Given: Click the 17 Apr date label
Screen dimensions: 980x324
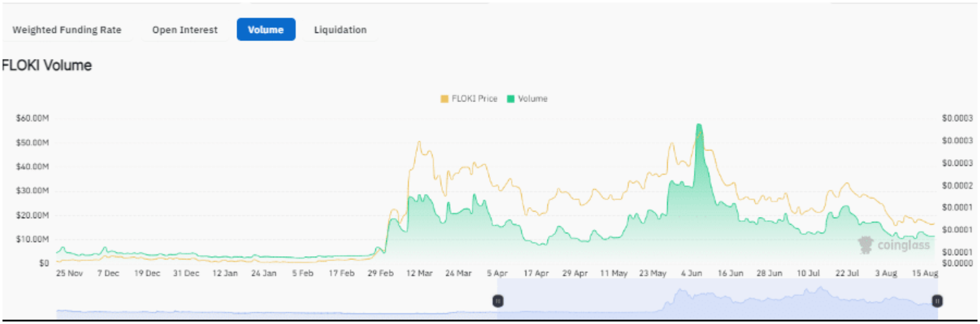Looking at the screenshot, I should coord(536,273).
